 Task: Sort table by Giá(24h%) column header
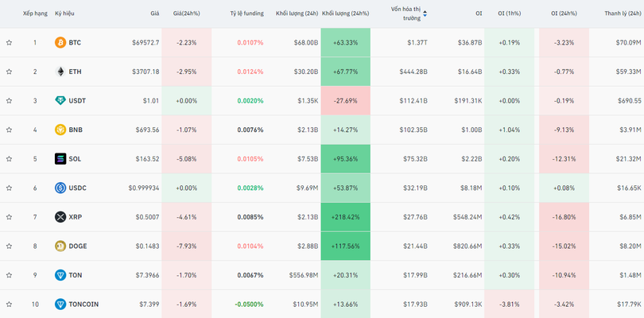point(187,14)
